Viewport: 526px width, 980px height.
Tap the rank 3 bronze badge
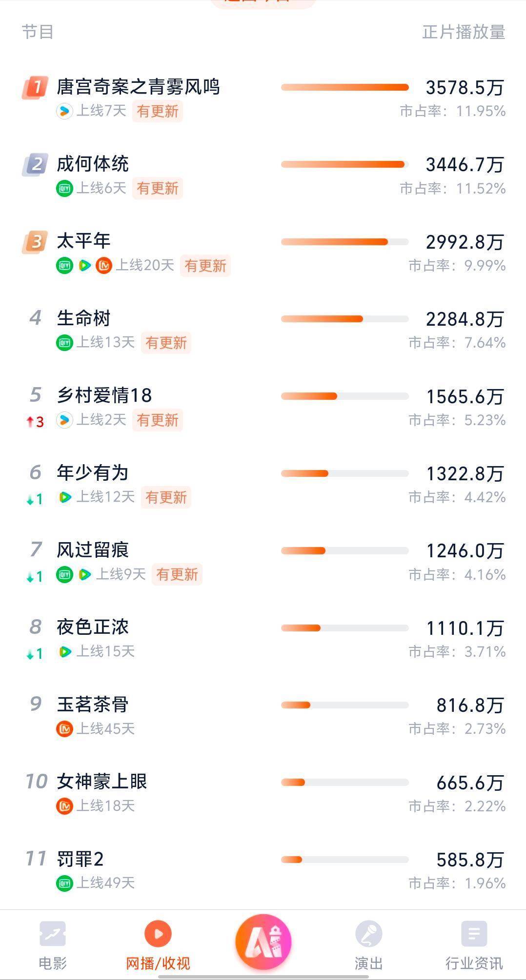pyautogui.click(x=35, y=242)
